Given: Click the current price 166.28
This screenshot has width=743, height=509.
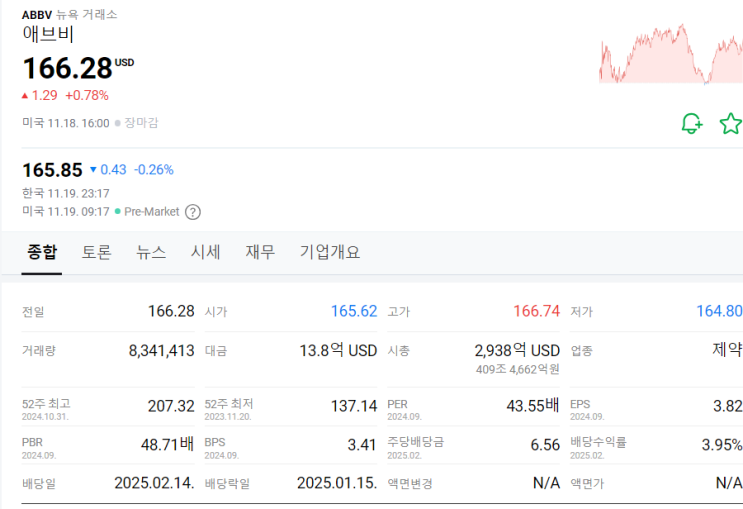Looking at the screenshot, I should pos(67,68).
